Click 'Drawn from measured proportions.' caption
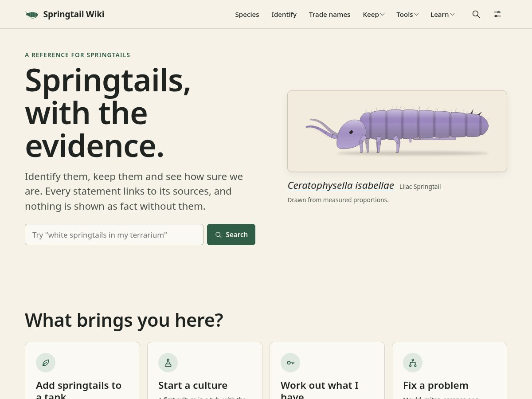This screenshot has height=399, width=532. point(338,200)
